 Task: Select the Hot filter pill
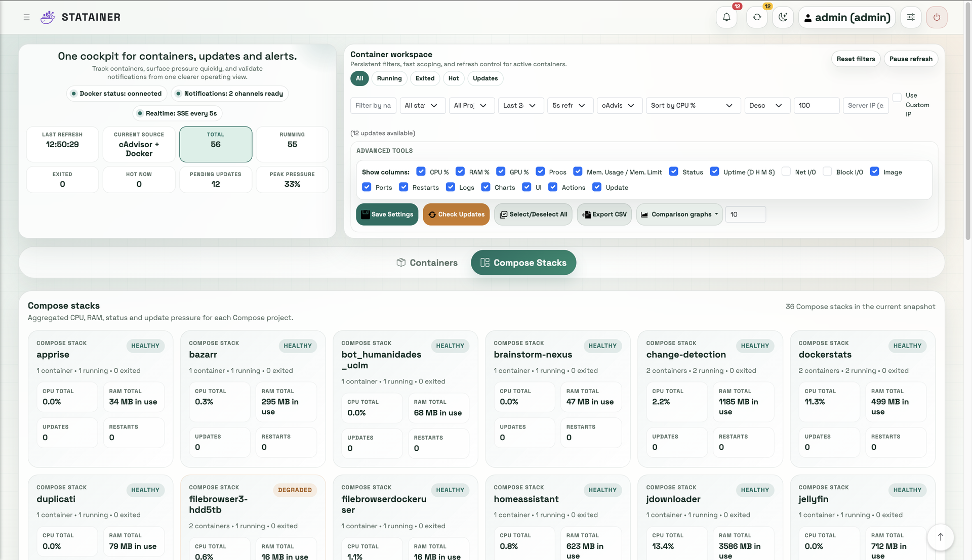[454, 78]
